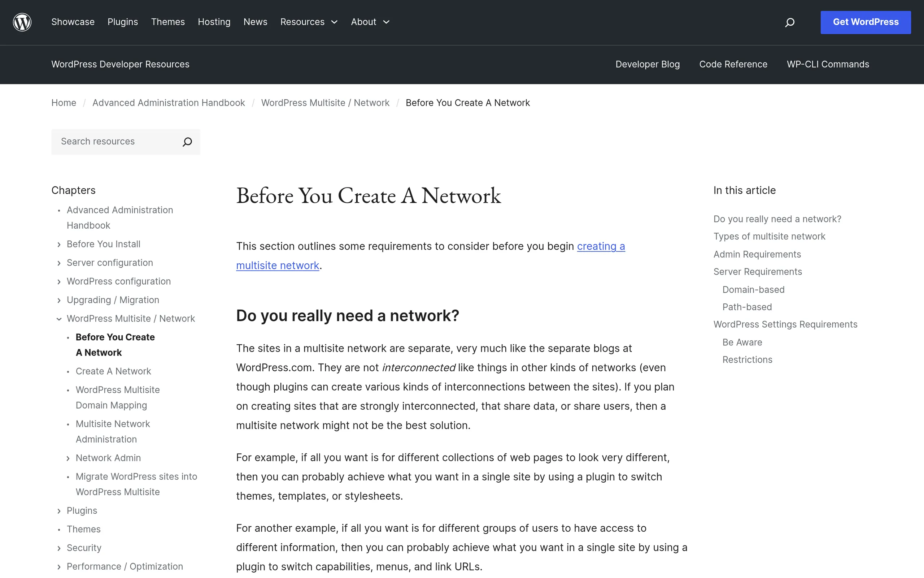Open the Code Reference link
The width and height of the screenshot is (924, 578).
[733, 64]
